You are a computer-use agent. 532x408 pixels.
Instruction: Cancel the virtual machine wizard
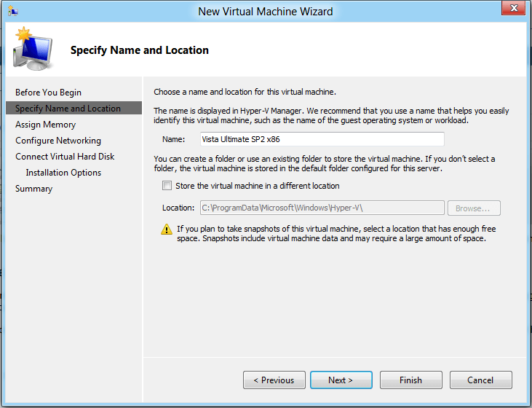coord(480,380)
